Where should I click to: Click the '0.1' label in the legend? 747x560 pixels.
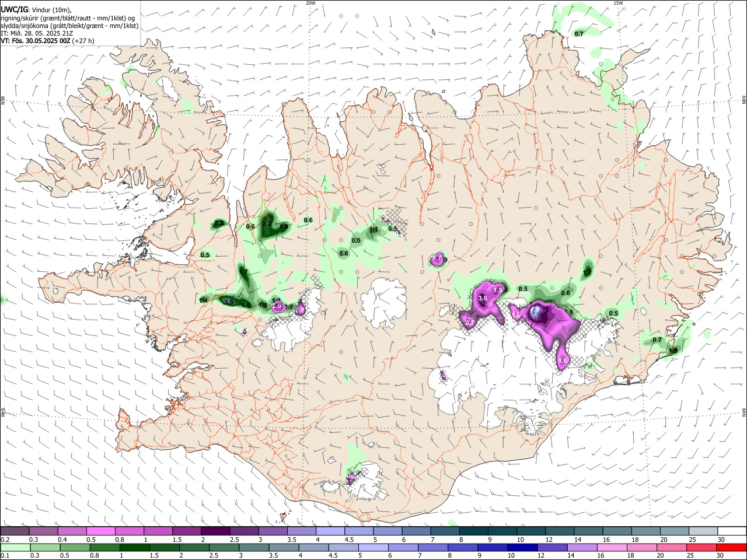4,556
